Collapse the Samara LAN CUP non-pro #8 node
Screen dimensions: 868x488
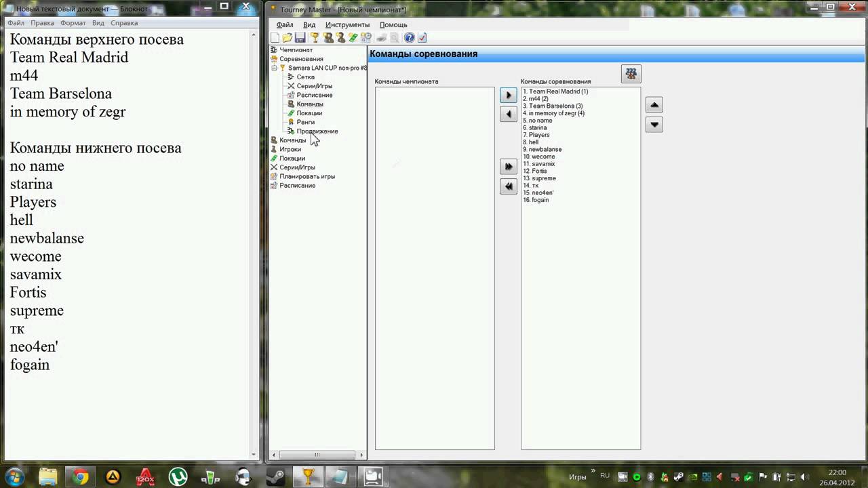click(x=274, y=68)
